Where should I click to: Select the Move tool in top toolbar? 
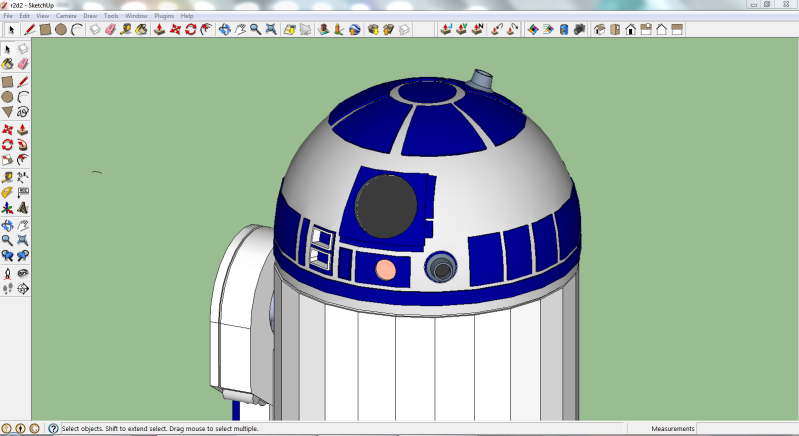pos(175,30)
